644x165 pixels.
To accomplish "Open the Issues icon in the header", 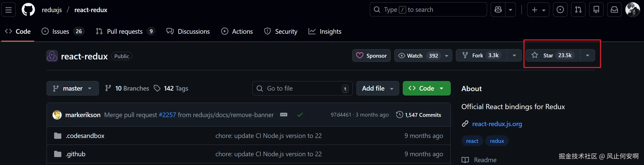I will click(560, 10).
